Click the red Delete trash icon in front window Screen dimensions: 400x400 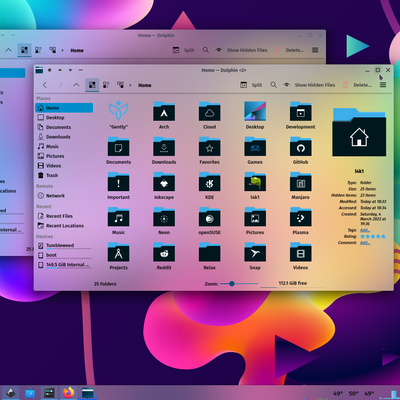click(x=346, y=85)
